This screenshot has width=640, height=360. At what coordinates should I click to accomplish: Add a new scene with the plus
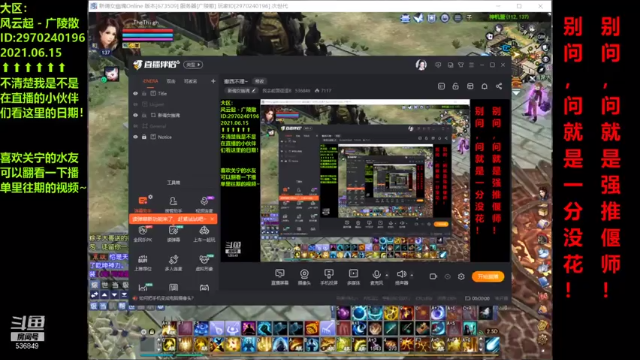pyautogui.click(x=213, y=81)
